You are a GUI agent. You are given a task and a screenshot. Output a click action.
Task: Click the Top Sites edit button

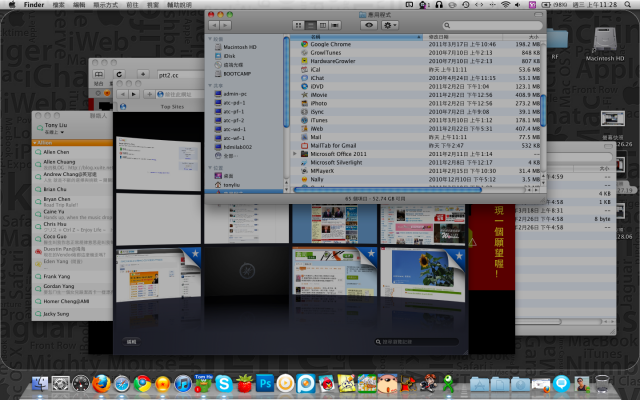131,342
